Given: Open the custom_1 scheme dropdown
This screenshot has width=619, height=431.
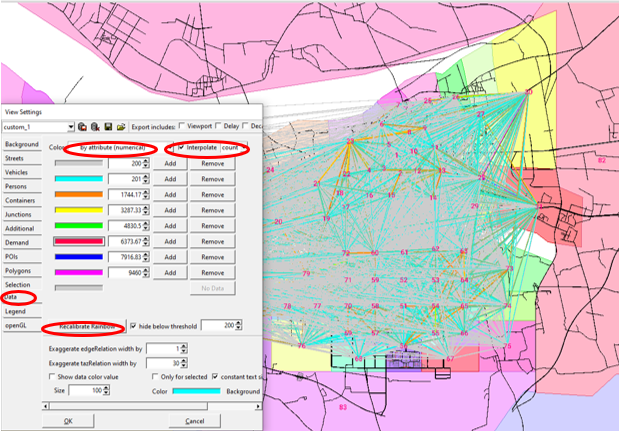Looking at the screenshot, I should [70, 127].
